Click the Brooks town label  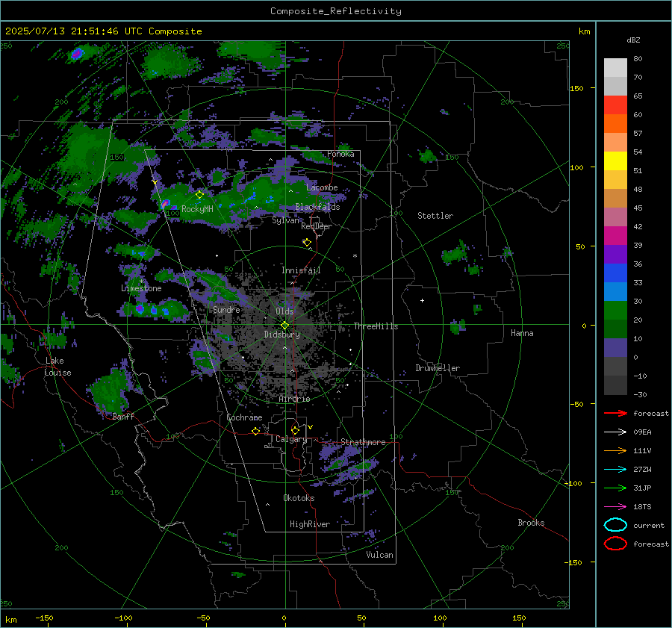pyautogui.click(x=531, y=523)
